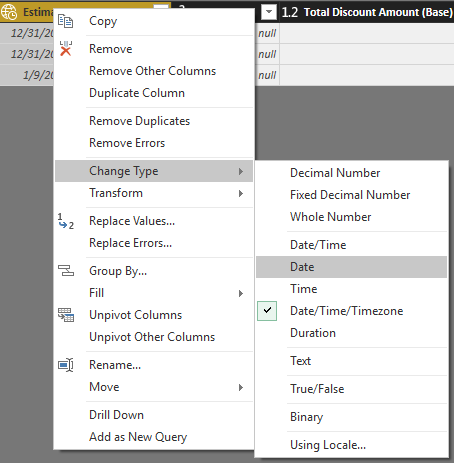The image size is (454, 463).
Task: Open the Transform menu entry
Action: pos(154,193)
